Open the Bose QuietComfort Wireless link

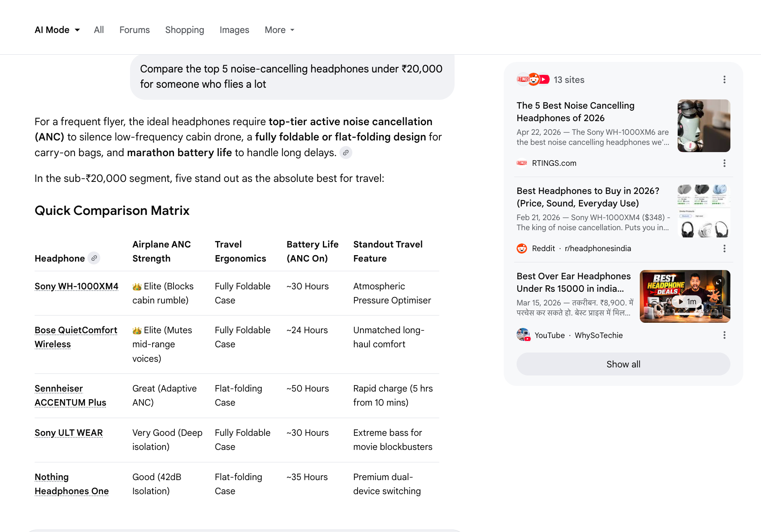click(76, 337)
